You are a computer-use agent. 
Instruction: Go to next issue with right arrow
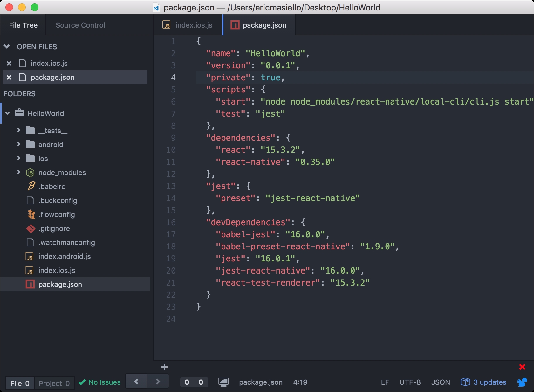[x=158, y=381]
